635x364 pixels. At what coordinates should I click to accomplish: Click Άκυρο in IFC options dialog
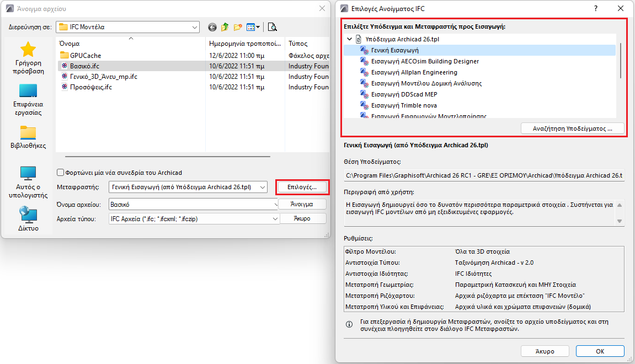[545, 351]
